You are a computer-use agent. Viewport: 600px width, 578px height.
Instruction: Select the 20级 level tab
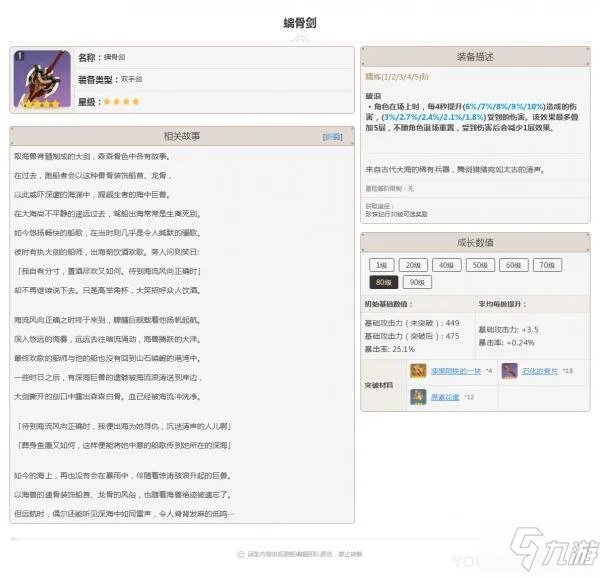tap(413, 265)
